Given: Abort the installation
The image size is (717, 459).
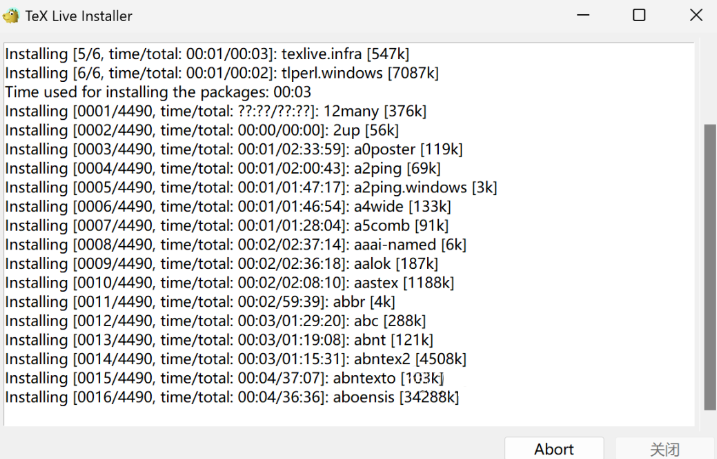Looking at the screenshot, I should 554,449.
